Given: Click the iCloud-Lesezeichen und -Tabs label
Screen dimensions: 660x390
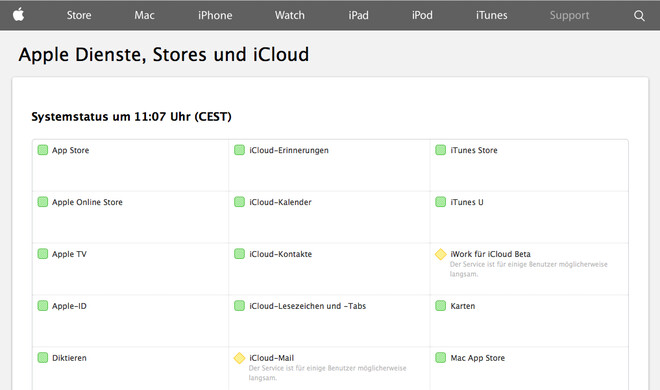Looking at the screenshot, I should click(x=307, y=306).
